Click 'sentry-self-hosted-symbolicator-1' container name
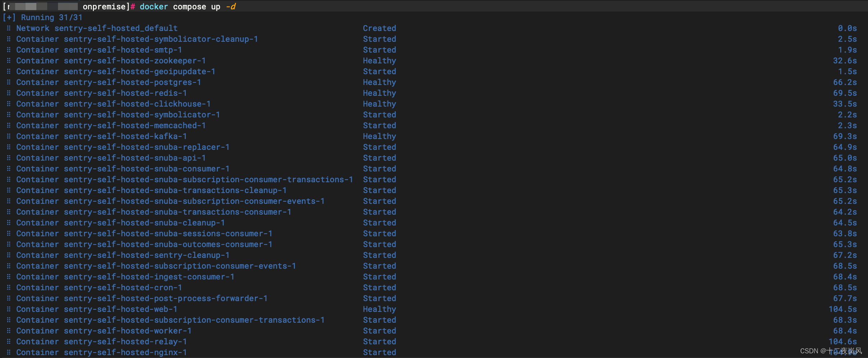 point(142,115)
